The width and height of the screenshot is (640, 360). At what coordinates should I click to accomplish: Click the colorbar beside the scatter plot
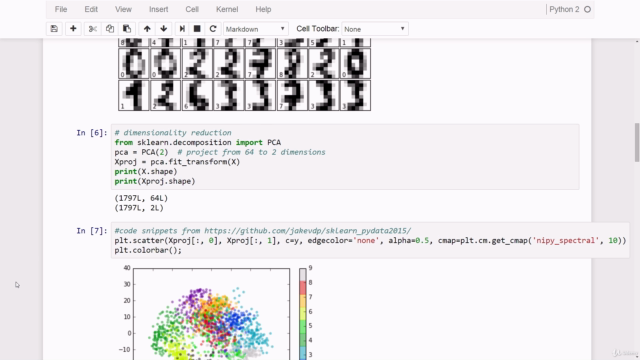coord(302,313)
